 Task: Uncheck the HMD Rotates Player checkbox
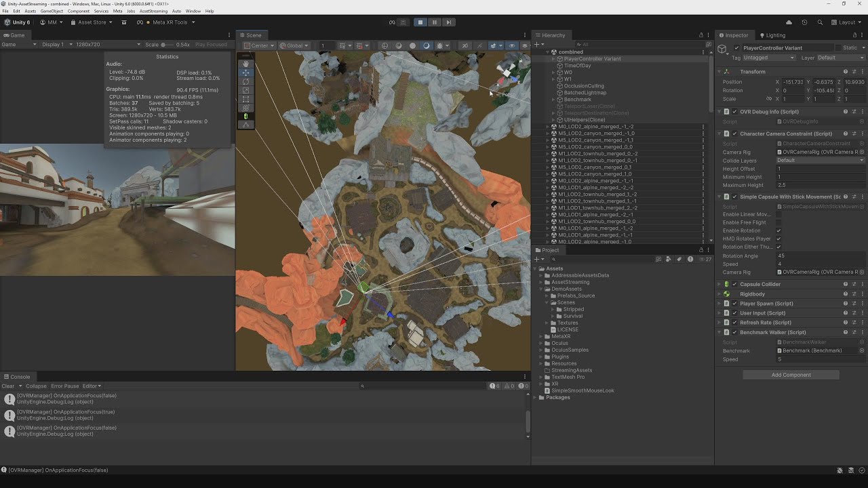778,239
